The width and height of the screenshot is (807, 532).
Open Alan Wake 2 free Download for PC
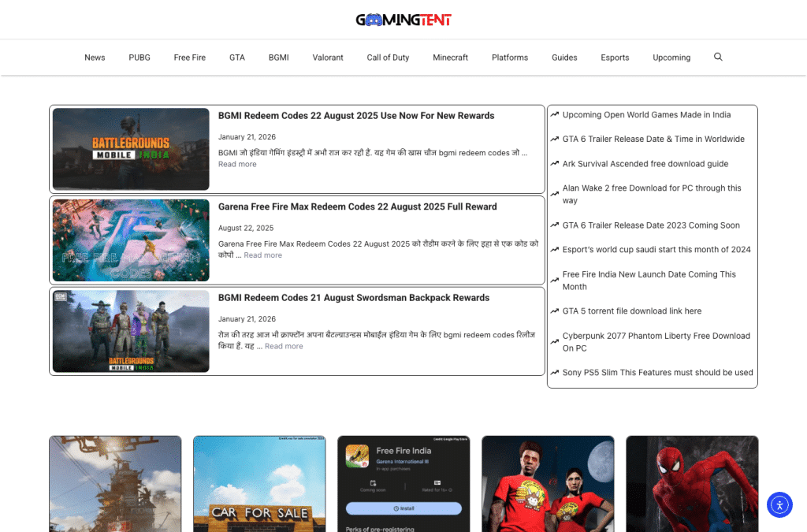pos(652,195)
